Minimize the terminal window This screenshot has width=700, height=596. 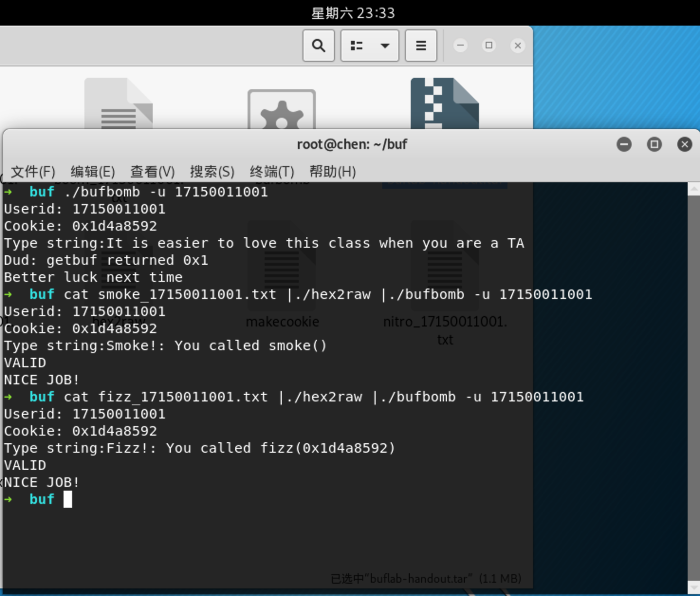click(x=624, y=144)
